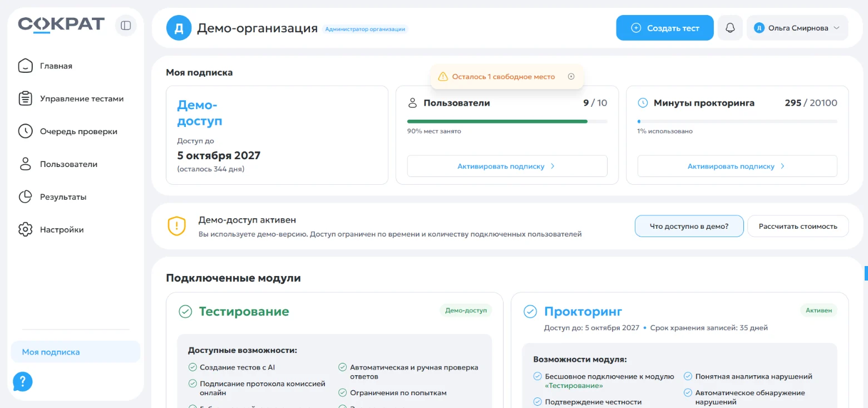868x408 pixels.
Task: Go to Главная menu item
Action: click(x=56, y=66)
